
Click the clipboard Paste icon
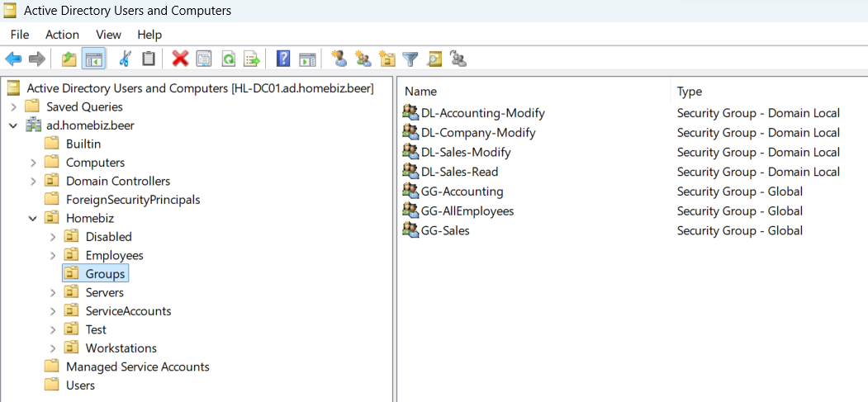pyautogui.click(x=149, y=58)
